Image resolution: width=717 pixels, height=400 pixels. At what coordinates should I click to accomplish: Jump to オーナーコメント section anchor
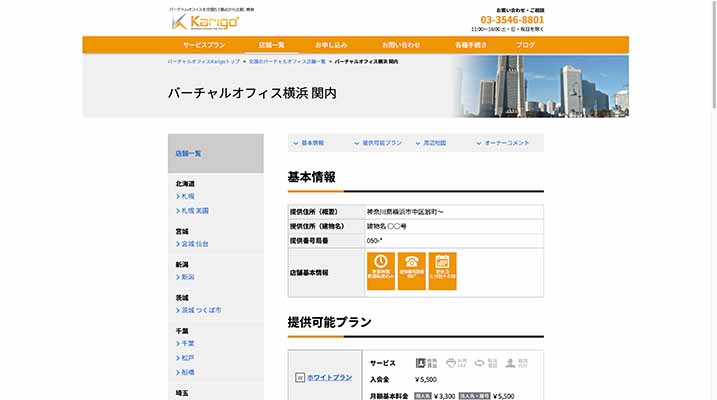tap(503, 143)
